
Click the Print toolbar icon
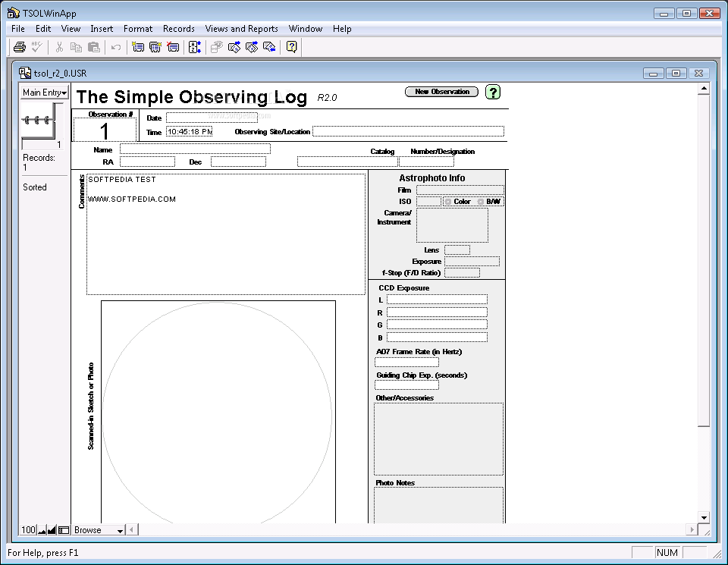[20, 47]
